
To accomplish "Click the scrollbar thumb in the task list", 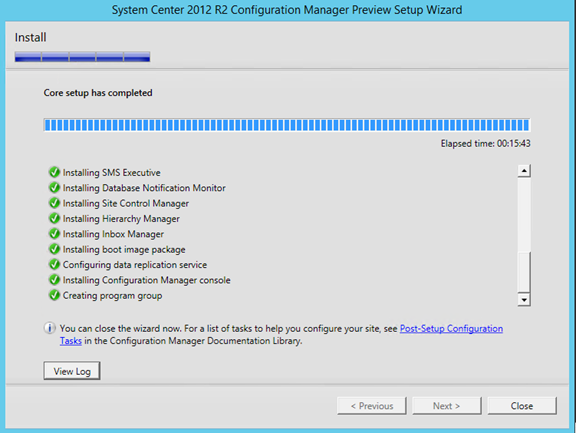I will [524, 271].
